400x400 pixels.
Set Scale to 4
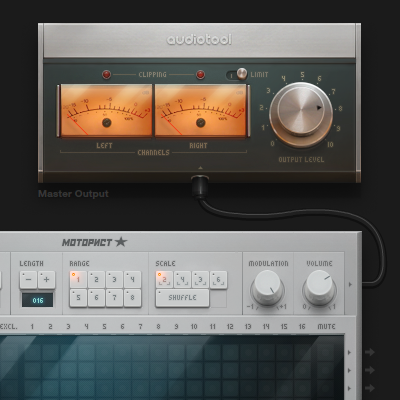[x=182, y=279]
